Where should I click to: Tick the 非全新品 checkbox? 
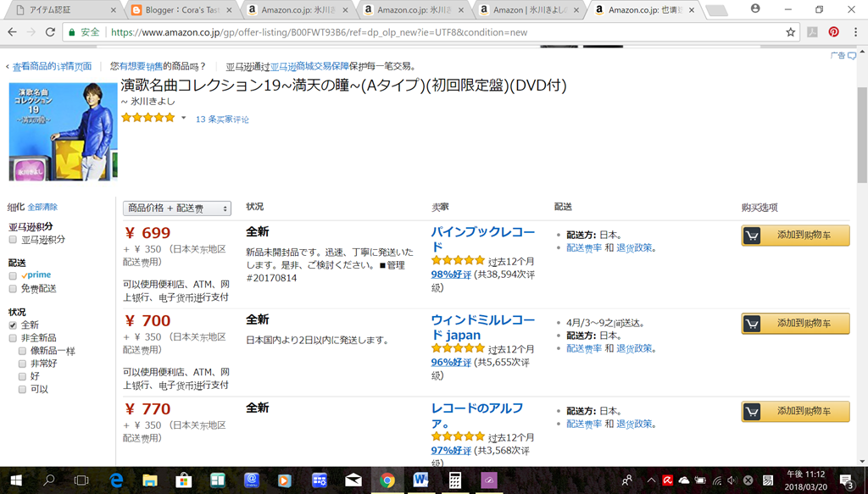click(x=13, y=338)
